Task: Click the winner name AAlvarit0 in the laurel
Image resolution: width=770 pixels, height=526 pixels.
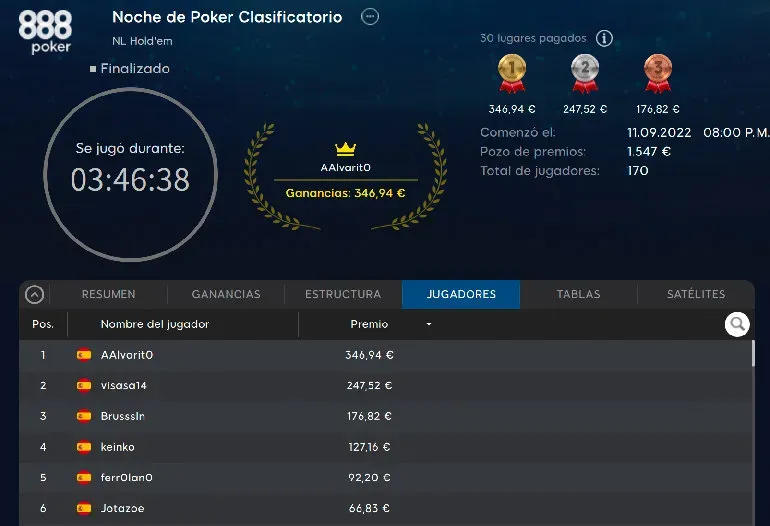Action: [x=345, y=167]
